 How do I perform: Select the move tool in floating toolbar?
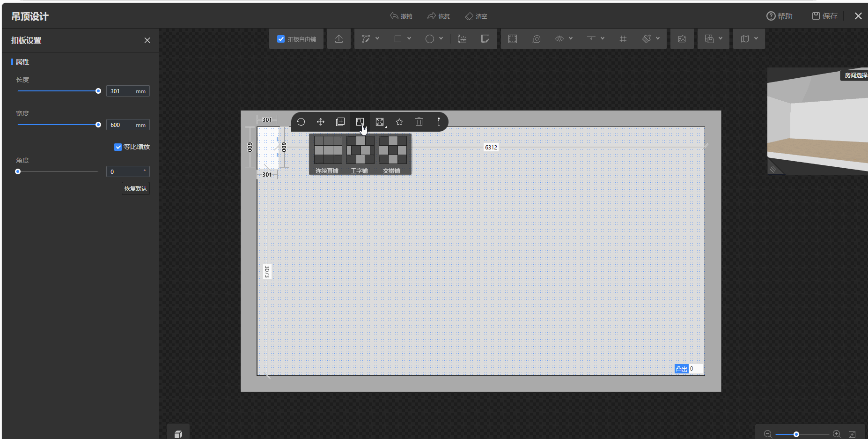321,122
